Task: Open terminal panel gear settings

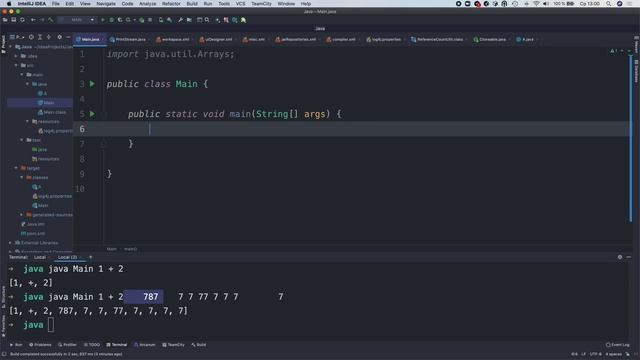Action: click(x=620, y=257)
